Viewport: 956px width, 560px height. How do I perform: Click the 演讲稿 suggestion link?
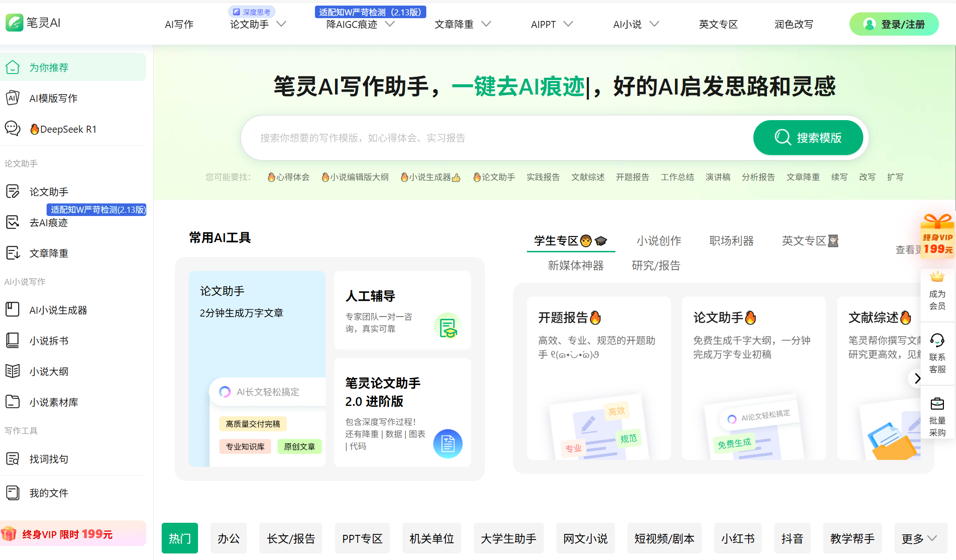coord(718,177)
